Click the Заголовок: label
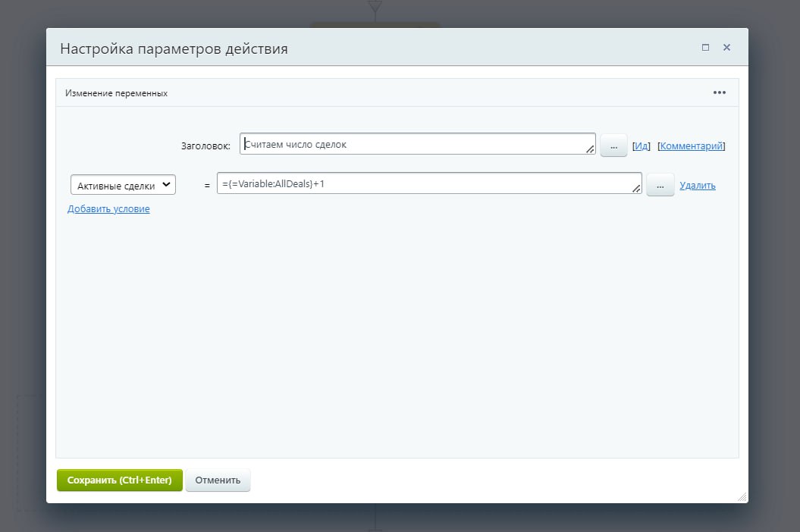 tap(205, 146)
